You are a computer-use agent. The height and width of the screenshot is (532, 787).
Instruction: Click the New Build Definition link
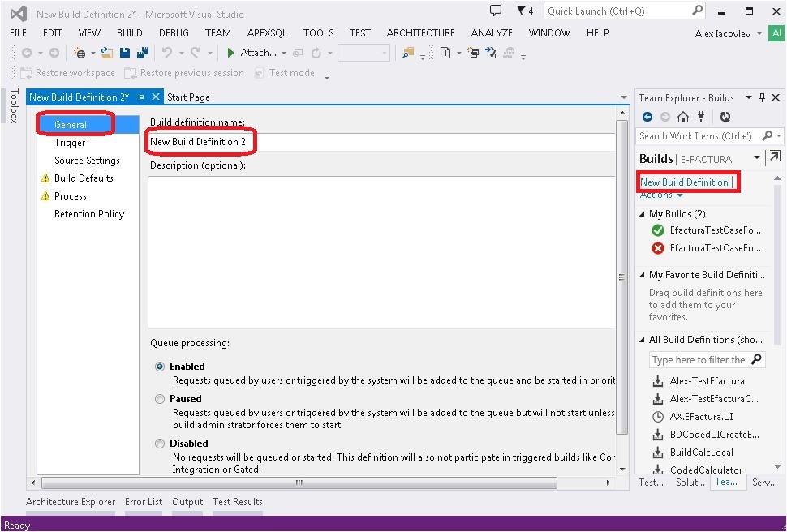coord(684,182)
